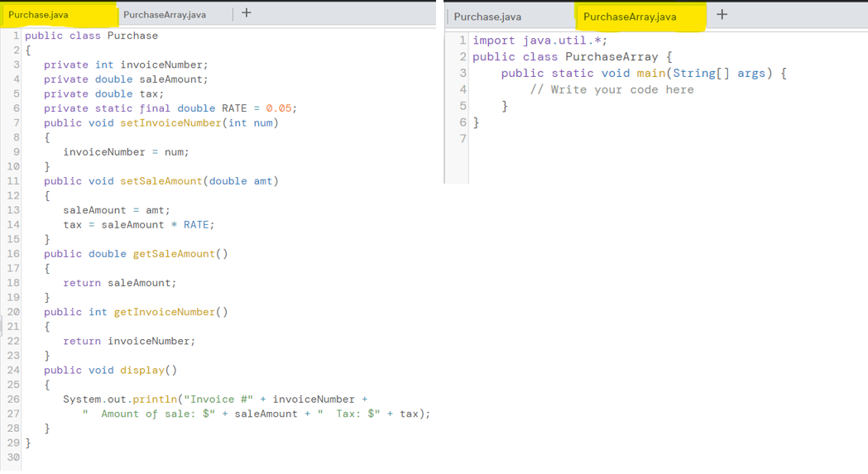868x474 pixels.
Task: Click plus icon in right editor tab bar
Action: coord(722,14)
